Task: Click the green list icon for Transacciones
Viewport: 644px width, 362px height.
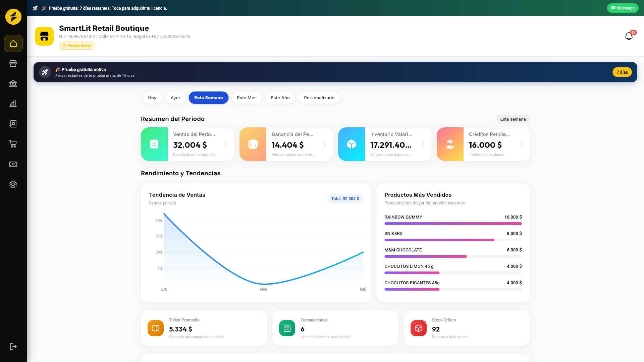Action: 287,328
